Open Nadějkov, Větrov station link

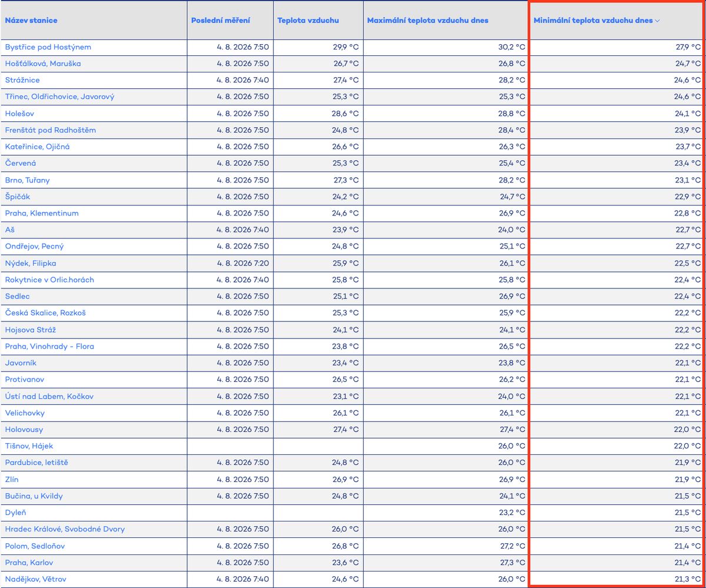(x=36, y=579)
